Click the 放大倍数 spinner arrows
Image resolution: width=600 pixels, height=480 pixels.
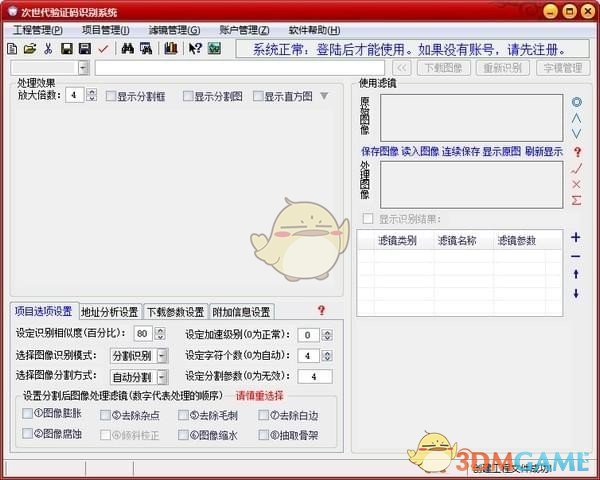coord(92,95)
